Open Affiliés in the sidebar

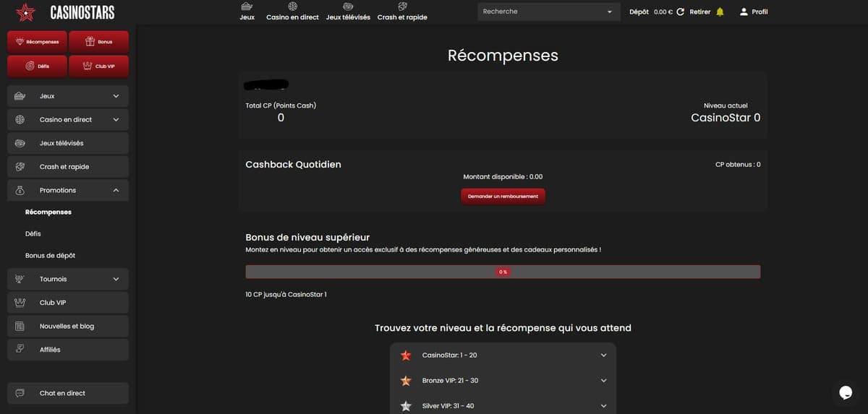(x=68, y=350)
